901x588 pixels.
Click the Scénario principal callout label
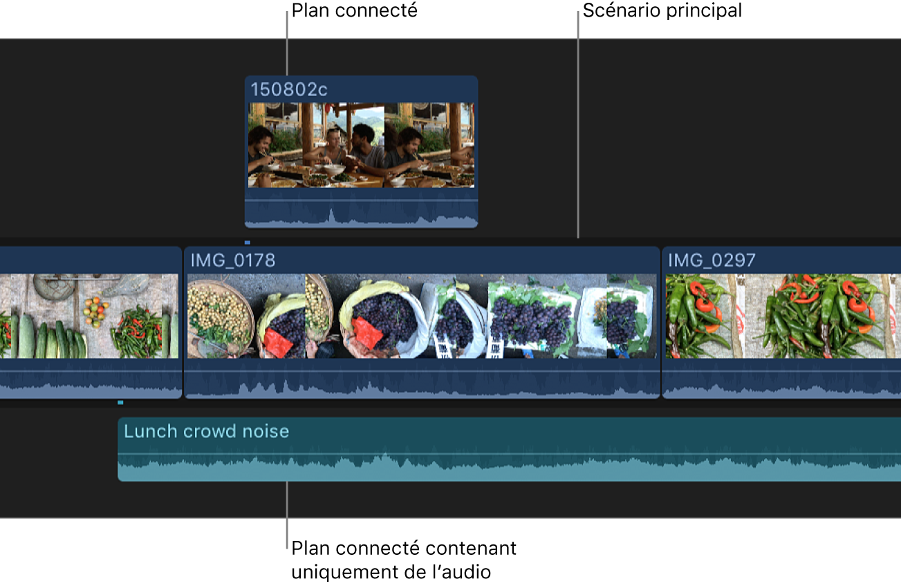click(662, 10)
